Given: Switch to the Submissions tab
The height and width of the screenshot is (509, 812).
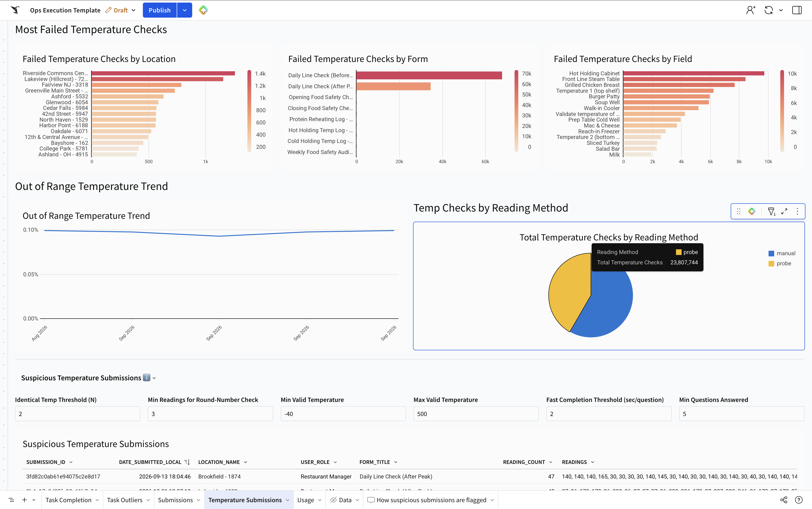Looking at the screenshot, I should click(175, 500).
